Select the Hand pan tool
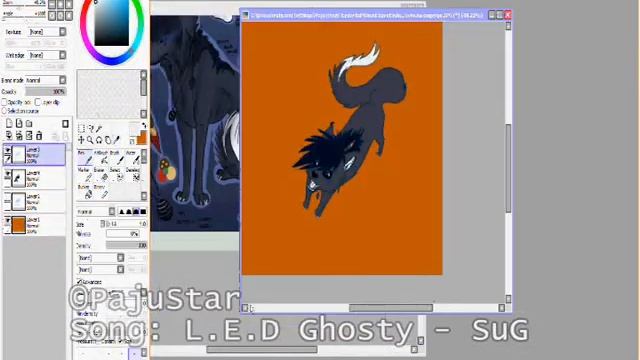The image size is (640, 360). click(x=108, y=140)
